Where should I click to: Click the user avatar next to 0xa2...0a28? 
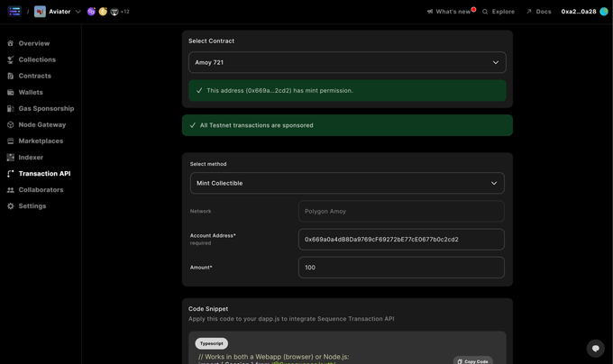(x=604, y=12)
